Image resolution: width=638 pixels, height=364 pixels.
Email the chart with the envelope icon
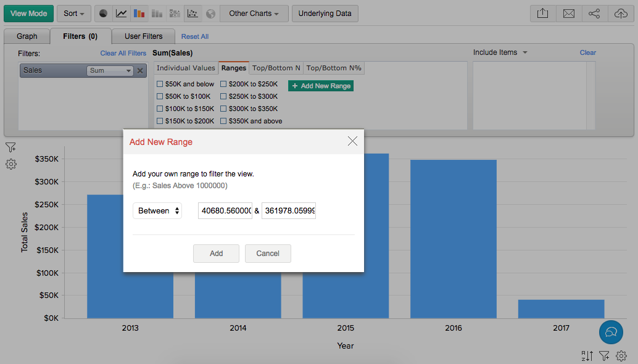click(x=568, y=14)
